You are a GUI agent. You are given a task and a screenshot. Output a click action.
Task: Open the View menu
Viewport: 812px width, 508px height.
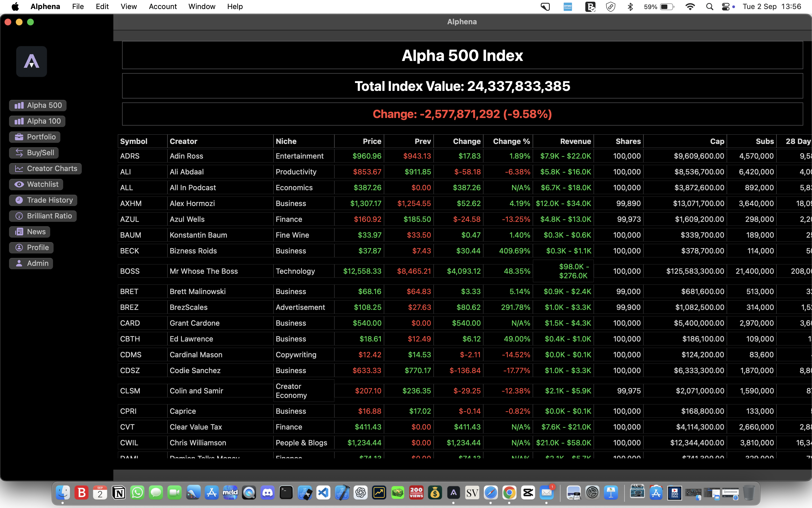[129, 7]
